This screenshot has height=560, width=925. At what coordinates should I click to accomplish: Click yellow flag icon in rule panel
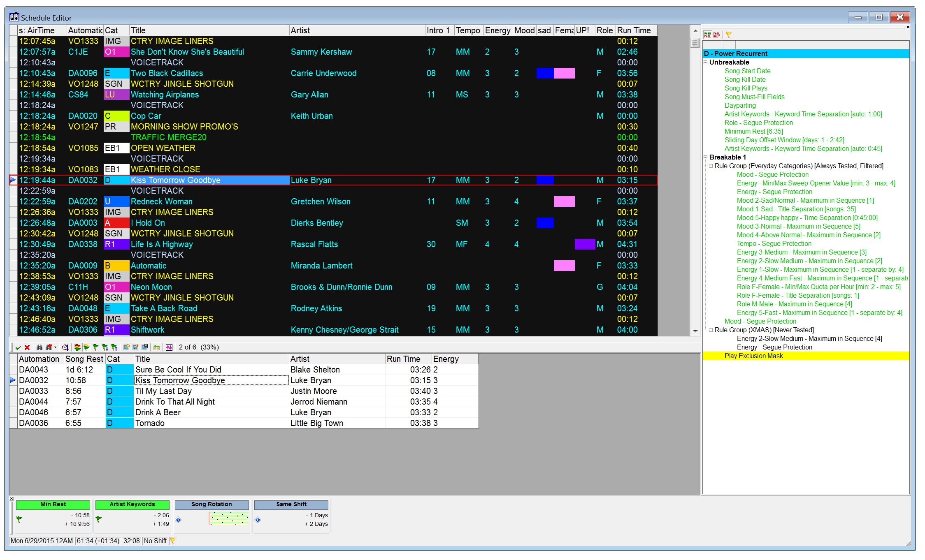click(729, 35)
